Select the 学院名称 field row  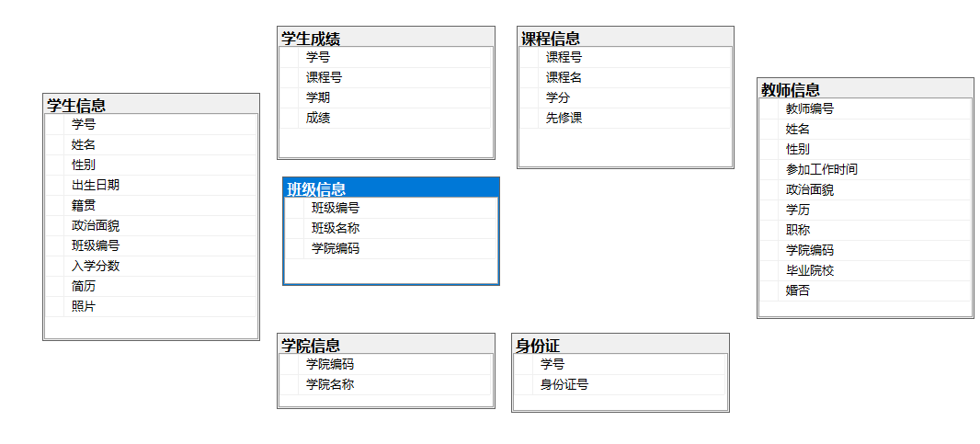point(385,384)
